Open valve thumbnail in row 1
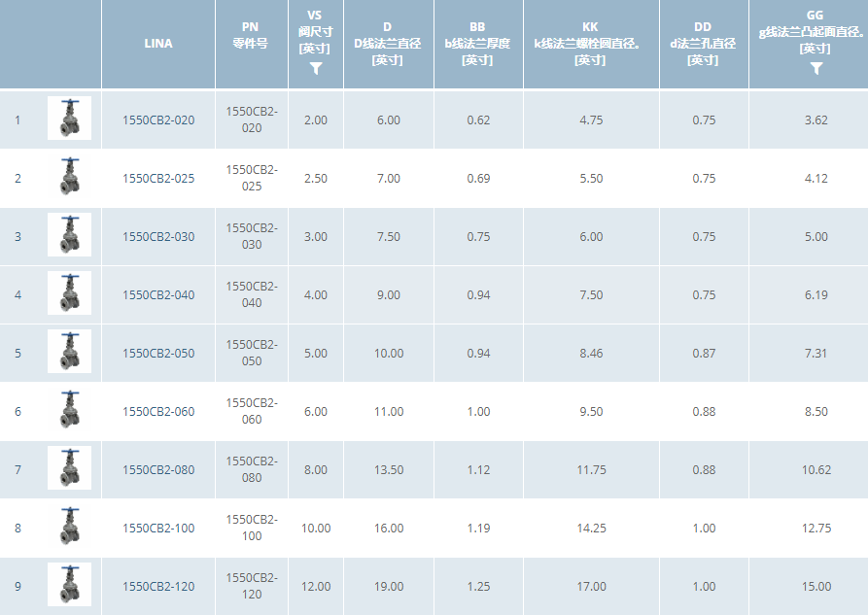 pyautogui.click(x=69, y=118)
